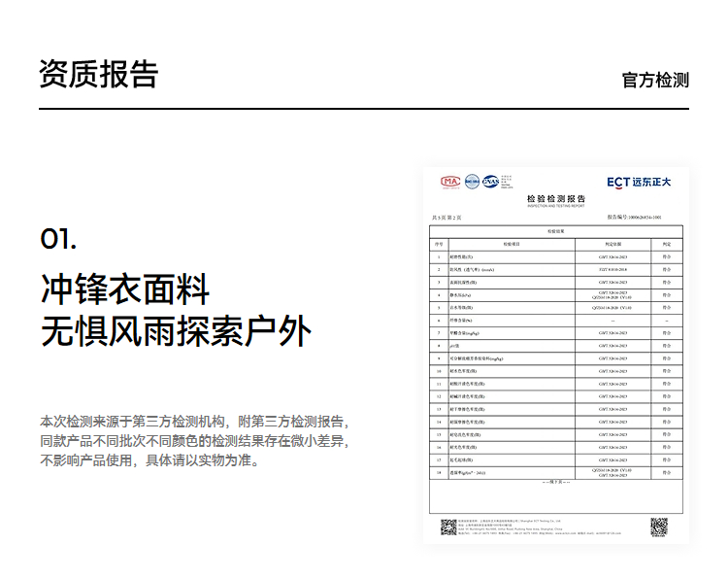Screen dimensions: 728x578
Task: Click the blue CNAS accreditation logo
Action: 491,182
